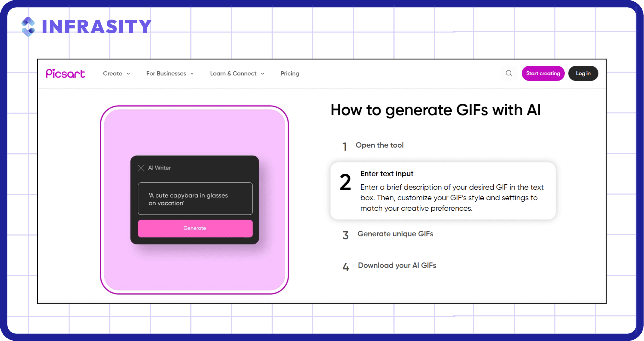Click the capybara prompt text box
Viewport: 644px width, 341px height.
tap(195, 199)
